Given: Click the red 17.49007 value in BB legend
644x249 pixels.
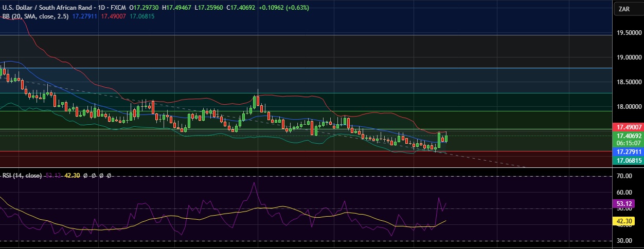Looking at the screenshot, I should 113,16.
